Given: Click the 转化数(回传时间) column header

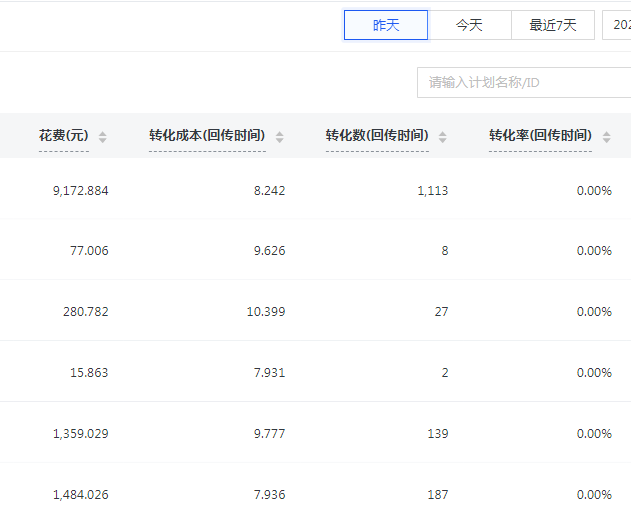Looking at the screenshot, I should click(377, 135).
